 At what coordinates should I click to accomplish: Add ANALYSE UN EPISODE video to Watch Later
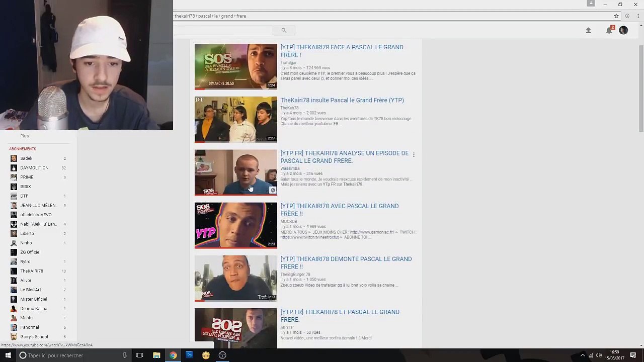pyautogui.click(x=273, y=190)
